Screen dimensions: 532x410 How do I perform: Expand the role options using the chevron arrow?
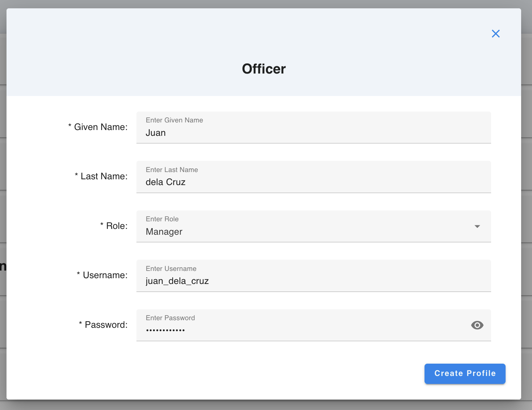[x=477, y=226]
